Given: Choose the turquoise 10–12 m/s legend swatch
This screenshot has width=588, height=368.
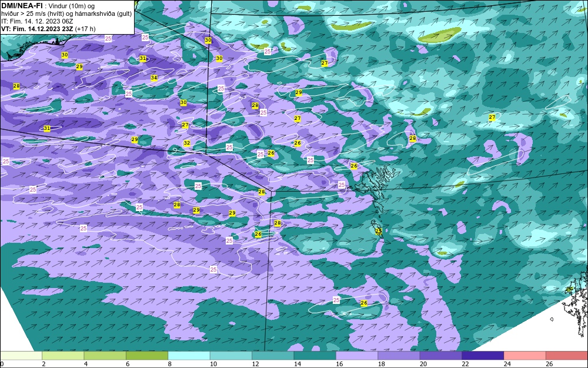Looking at the screenshot, I should (231, 356).
